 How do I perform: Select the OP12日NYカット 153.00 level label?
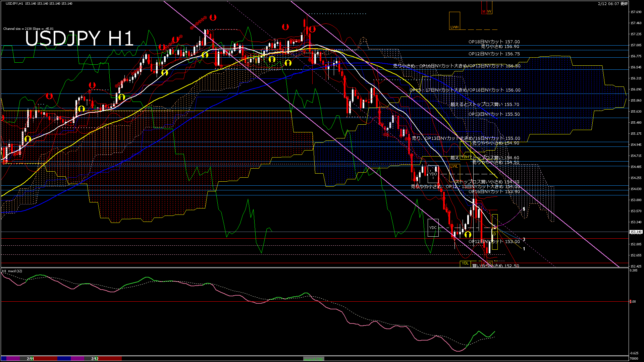click(x=494, y=242)
